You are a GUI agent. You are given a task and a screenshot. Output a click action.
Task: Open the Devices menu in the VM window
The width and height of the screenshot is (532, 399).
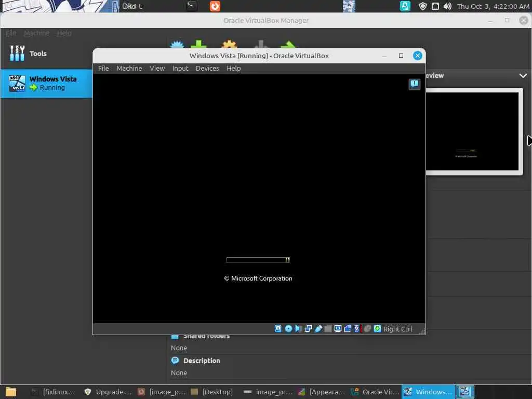(x=207, y=68)
